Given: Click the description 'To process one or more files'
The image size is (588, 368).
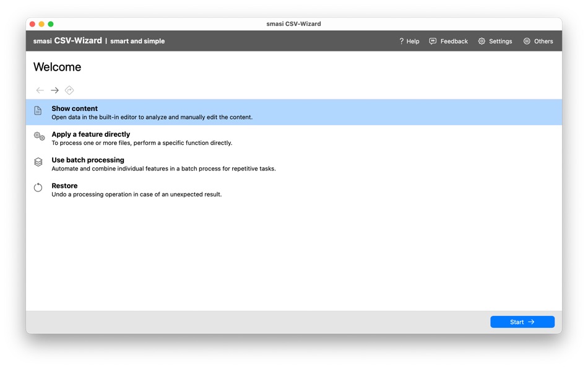Looking at the screenshot, I should [x=142, y=143].
